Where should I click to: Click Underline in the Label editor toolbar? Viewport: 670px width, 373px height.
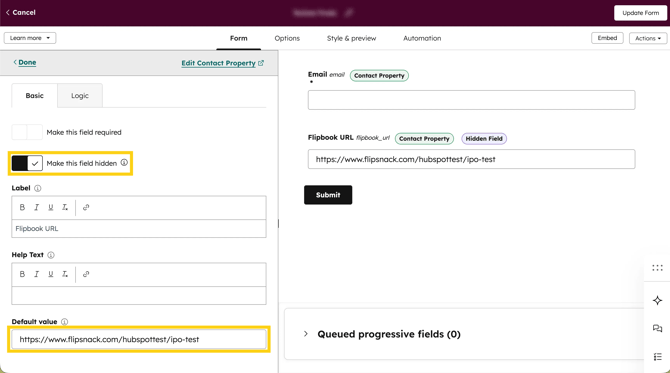click(x=51, y=207)
